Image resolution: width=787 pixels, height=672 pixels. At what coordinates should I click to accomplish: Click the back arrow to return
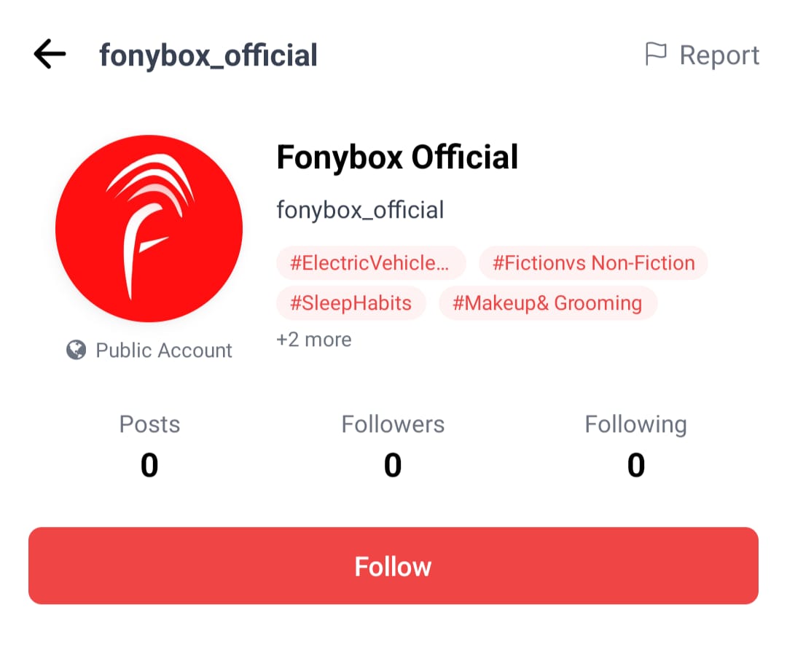click(48, 54)
